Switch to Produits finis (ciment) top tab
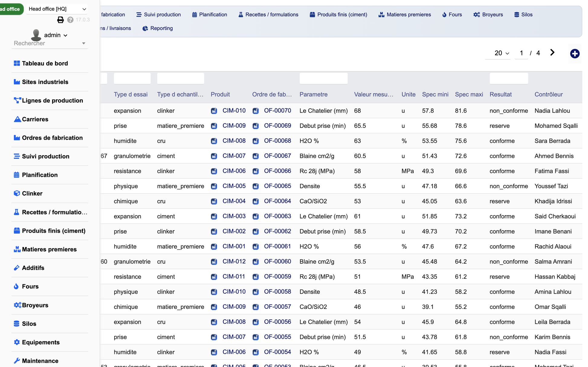 338,14
